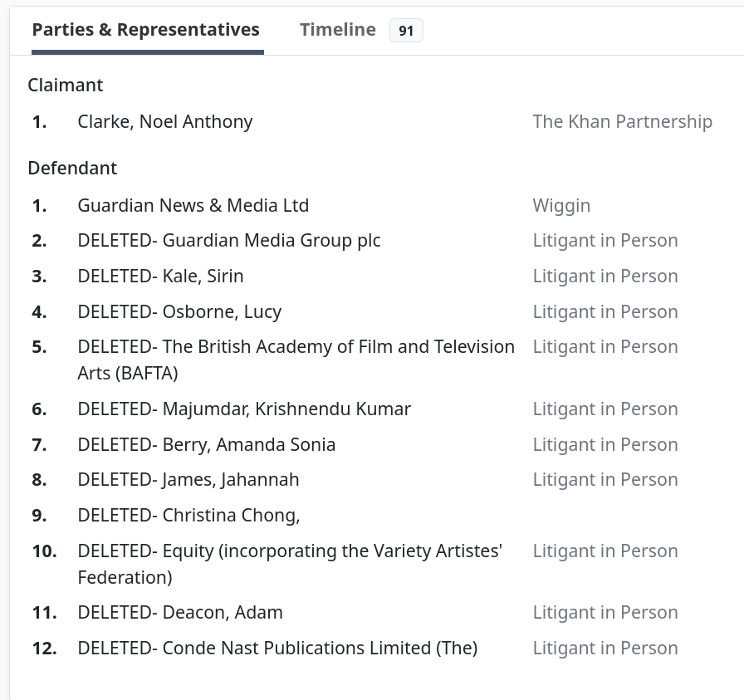Click Litigant in Person next to Deacon, Adam
This screenshot has height=700, width=744.
(x=605, y=612)
